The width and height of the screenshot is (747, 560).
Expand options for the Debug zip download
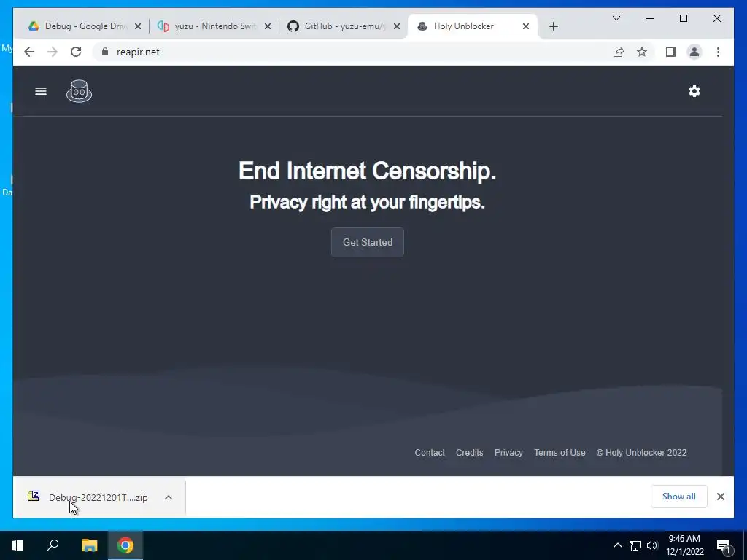tap(169, 497)
